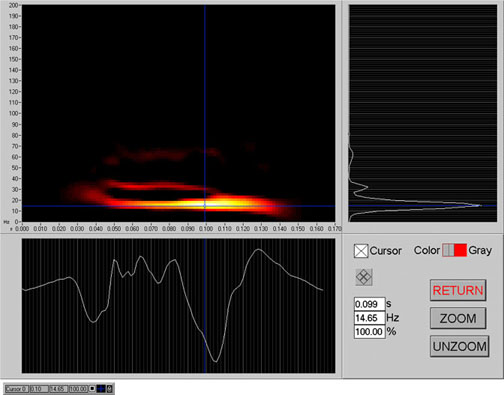
Task: Click the cursor point style square icon
Action: pos(92,388)
